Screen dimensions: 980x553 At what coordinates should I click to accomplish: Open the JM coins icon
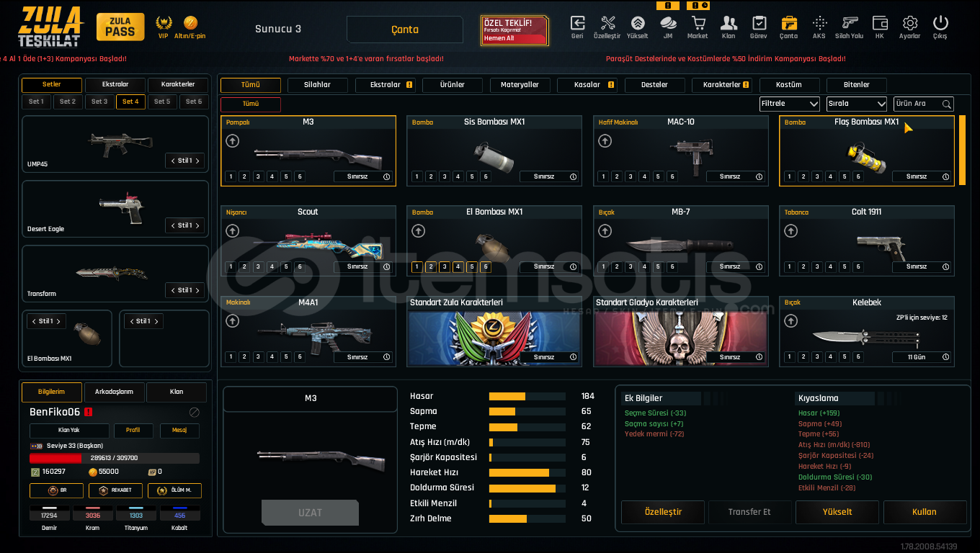(668, 23)
